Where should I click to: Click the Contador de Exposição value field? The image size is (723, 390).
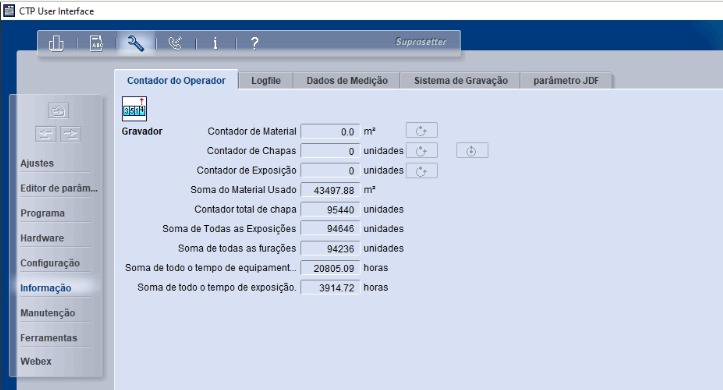pyautogui.click(x=330, y=171)
